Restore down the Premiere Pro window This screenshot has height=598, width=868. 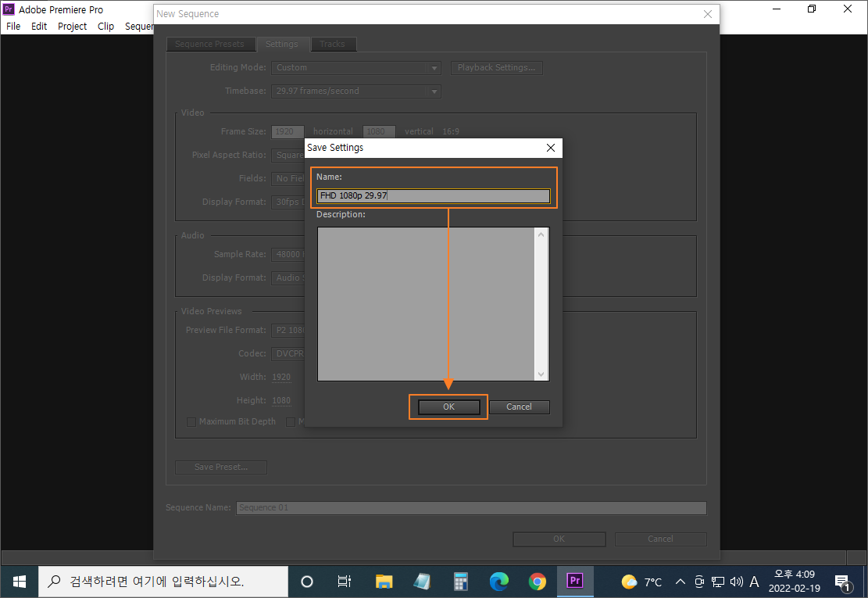(812, 9)
